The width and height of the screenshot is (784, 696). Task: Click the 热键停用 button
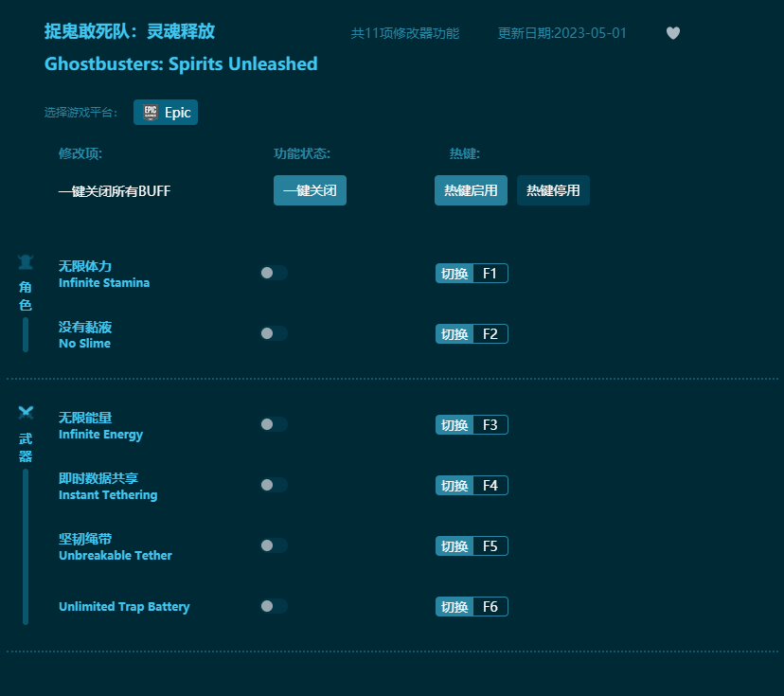553,190
